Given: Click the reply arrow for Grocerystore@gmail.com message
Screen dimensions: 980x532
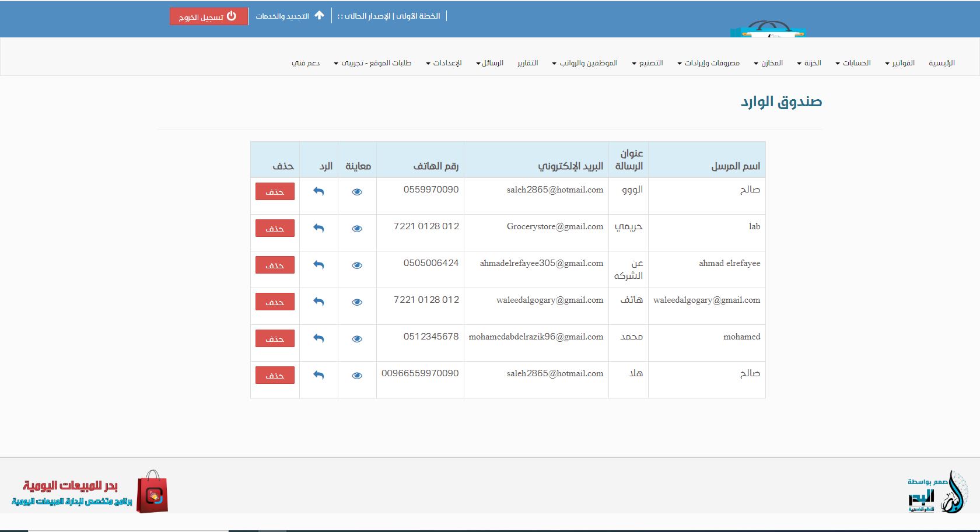Looking at the screenshot, I should pyautogui.click(x=318, y=228).
